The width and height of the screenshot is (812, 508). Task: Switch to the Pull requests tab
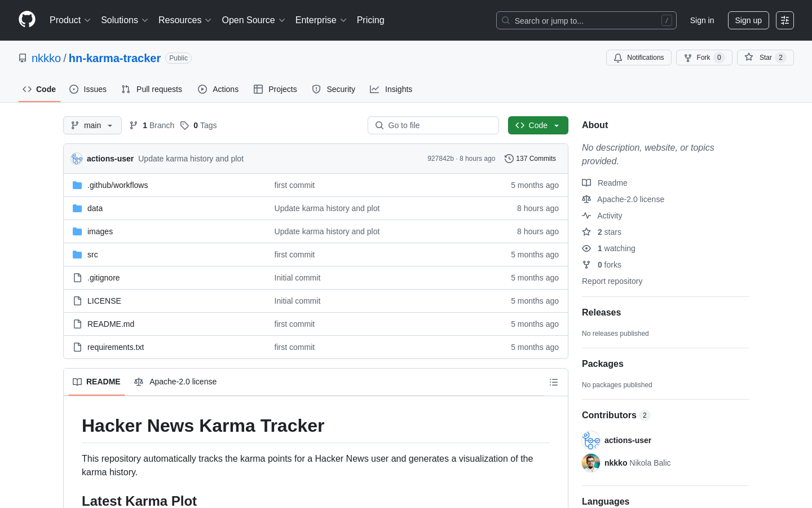[152, 89]
